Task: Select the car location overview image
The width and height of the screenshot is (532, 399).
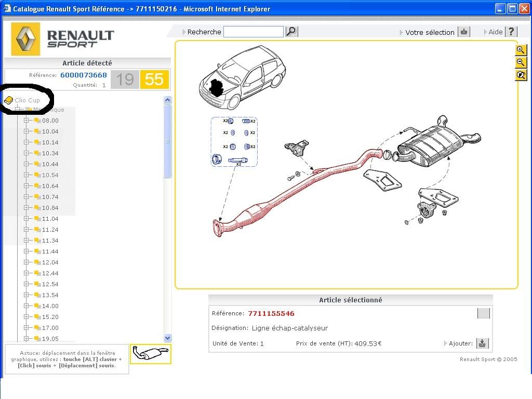Action: click(x=242, y=77)
